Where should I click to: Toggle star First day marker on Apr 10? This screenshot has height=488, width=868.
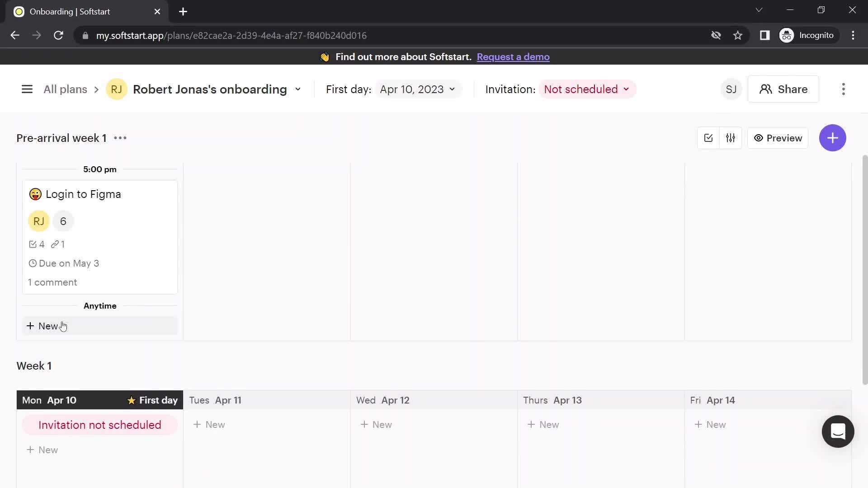pos(131,400)
